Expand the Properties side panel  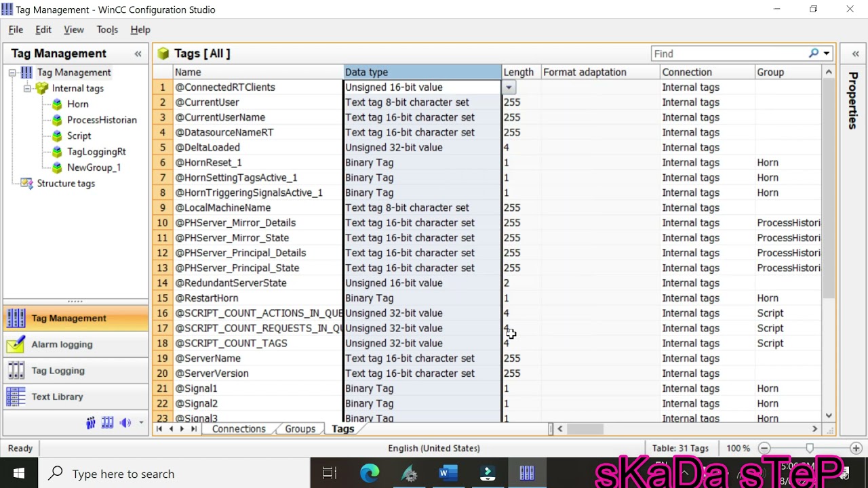pos(855,54)
